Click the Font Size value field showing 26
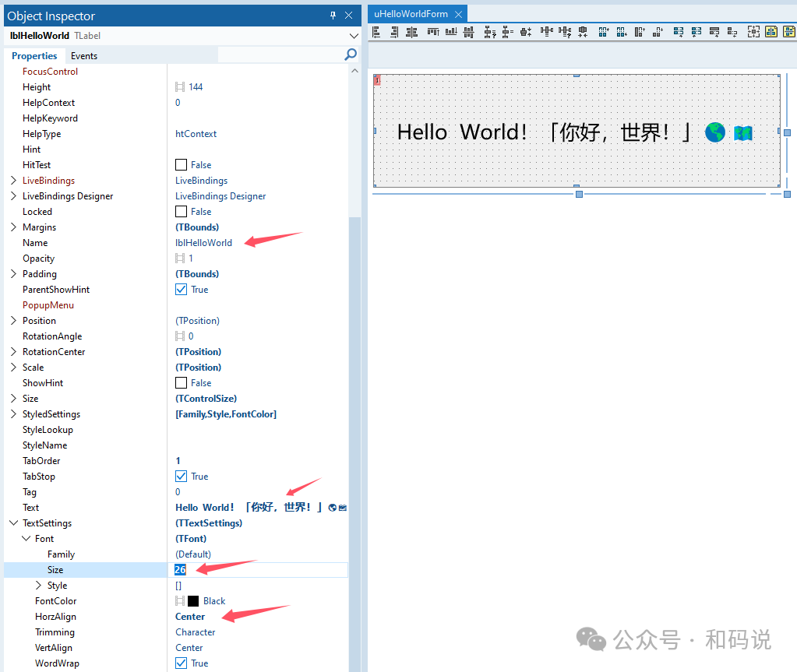The width and height of the screenshot is (797, 672). click(x=180, y=569)
